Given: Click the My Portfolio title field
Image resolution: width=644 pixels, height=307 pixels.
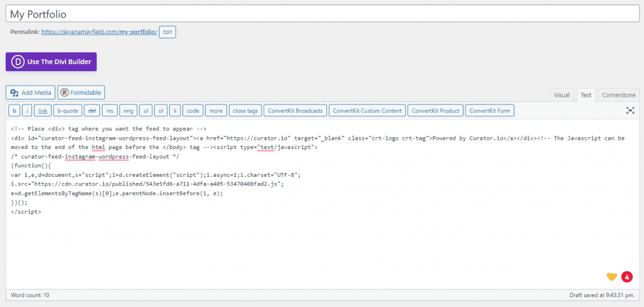Looking at the screenshot, I should (322, 14).
